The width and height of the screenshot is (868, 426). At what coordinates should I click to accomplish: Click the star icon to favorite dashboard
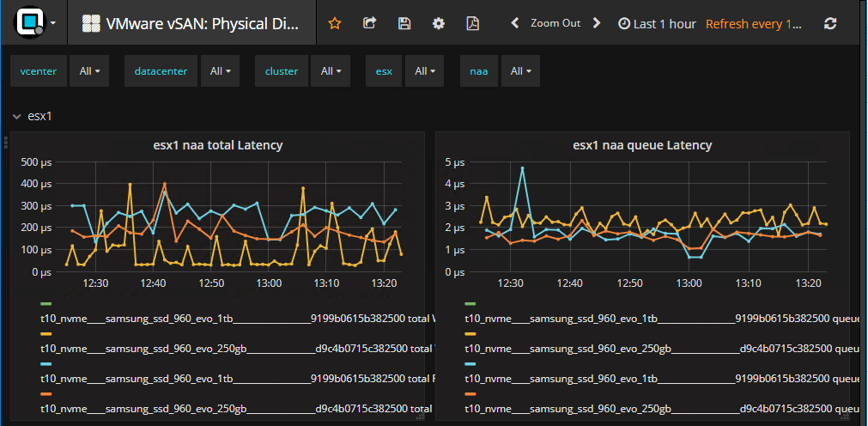coord(335,23)
